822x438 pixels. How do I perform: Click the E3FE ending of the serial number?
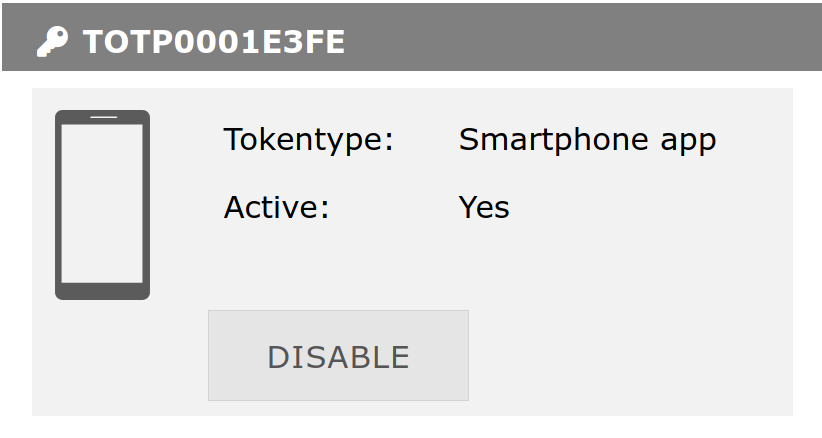(x=304, y=42)
